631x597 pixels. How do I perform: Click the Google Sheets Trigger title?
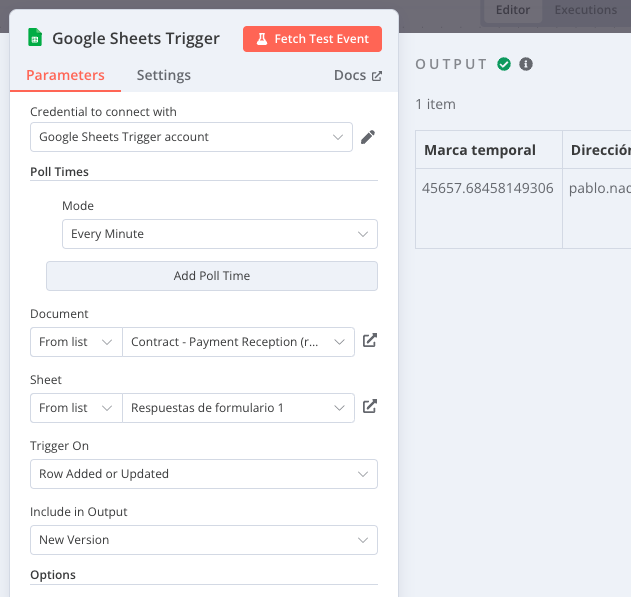coord(136,39)
